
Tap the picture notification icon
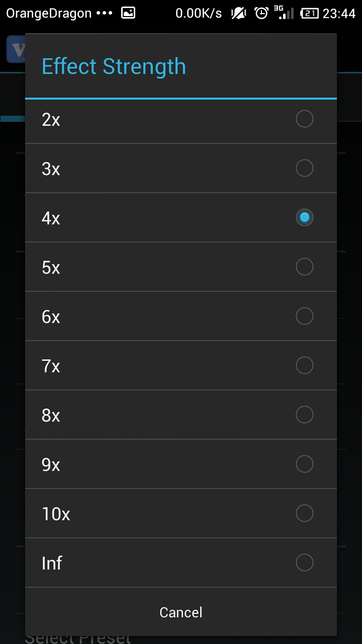(128, 13)
